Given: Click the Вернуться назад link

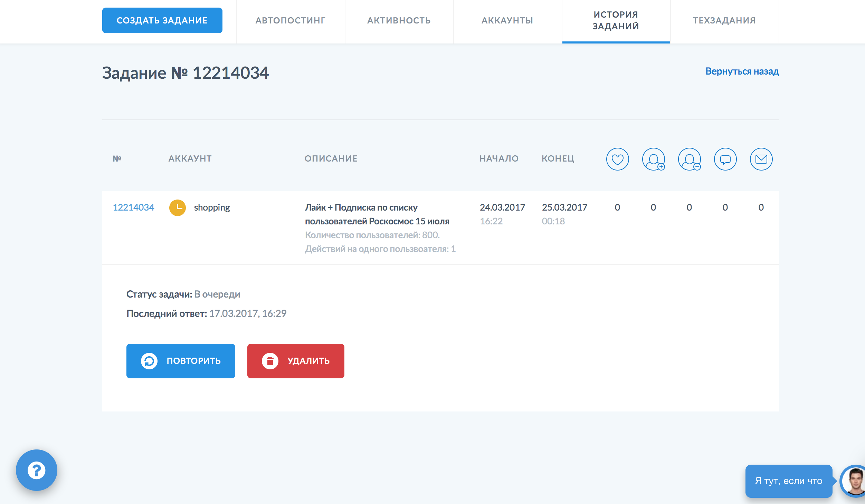Looking at the screenshot, I should [x=742, y=71].
